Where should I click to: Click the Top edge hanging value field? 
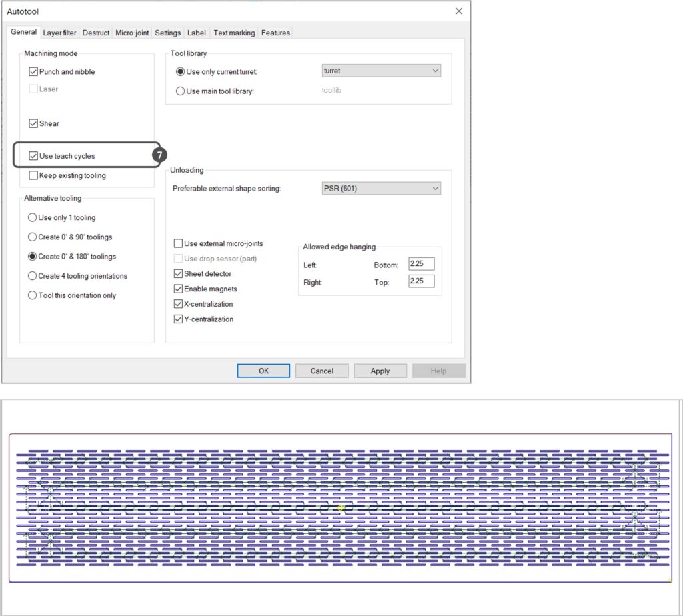pyautogui.click(x=422, y=281)
